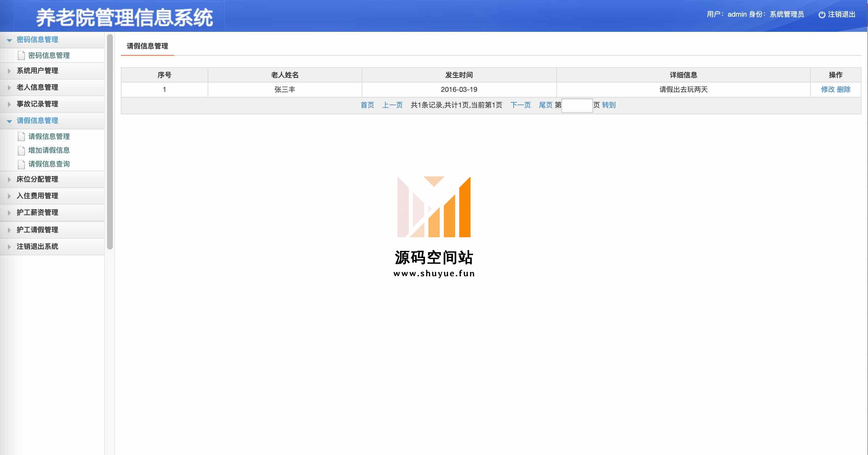Viewport: 868px width, 455px height.
Task: Open the 老人信息管理 sidebar menu
Action: point(52,88)
